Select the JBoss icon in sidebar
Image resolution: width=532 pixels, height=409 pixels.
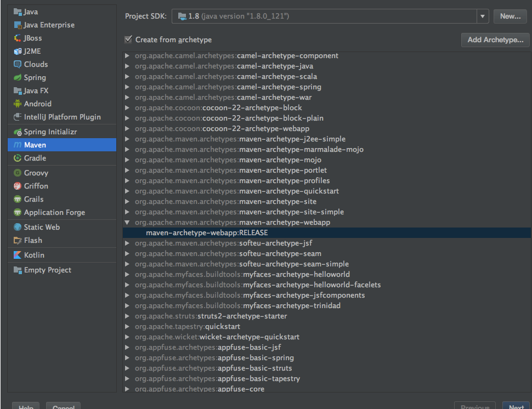pos(18,38)
